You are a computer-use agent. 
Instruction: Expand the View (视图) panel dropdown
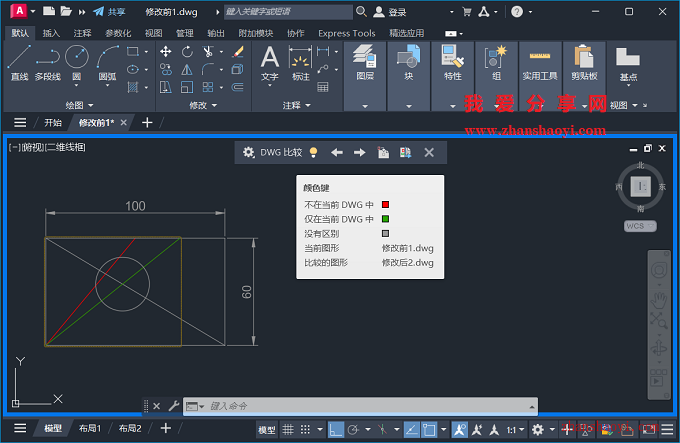(x=624, y=105)
